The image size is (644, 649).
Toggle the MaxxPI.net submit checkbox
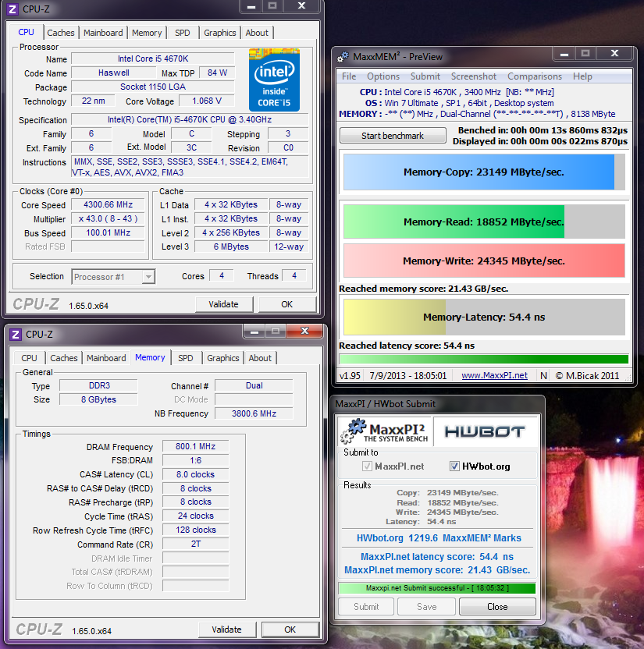[x=367, y=466]
